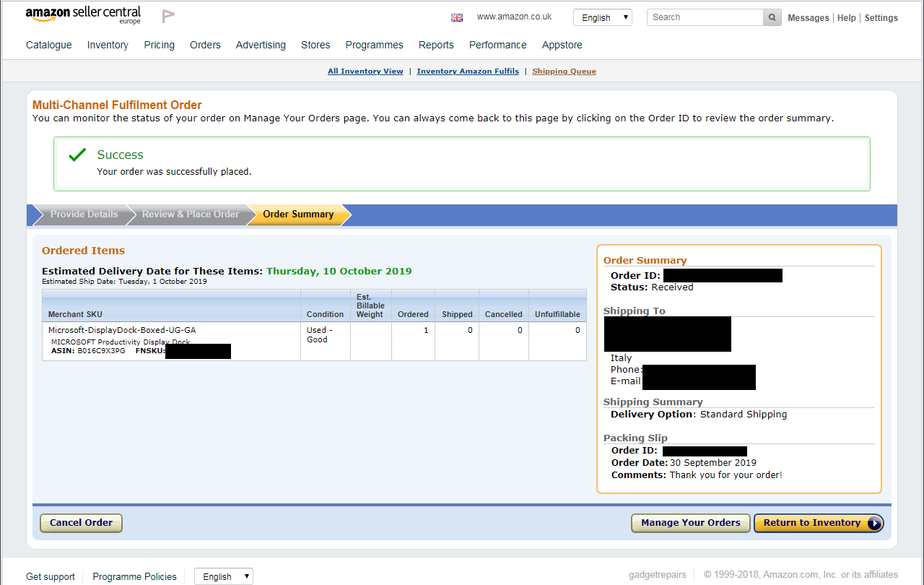Click Manage Your Orders button

[691, 523]
